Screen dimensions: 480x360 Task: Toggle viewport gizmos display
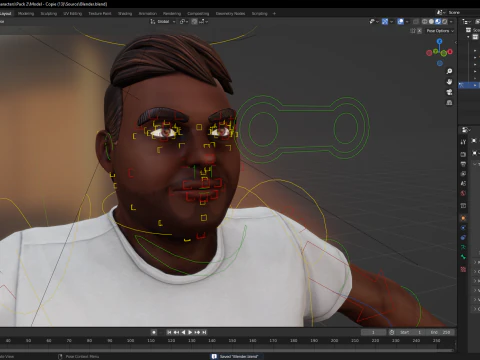coord(385,21)
